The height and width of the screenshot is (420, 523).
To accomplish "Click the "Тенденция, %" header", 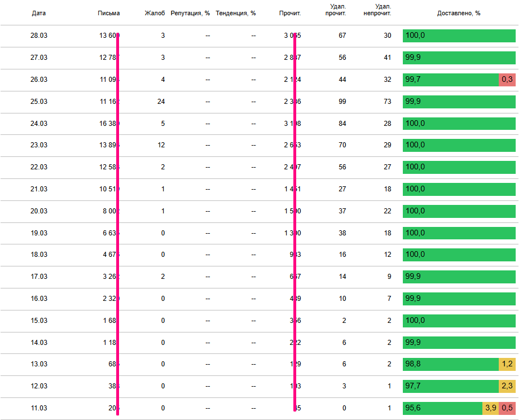I will [x=235, y=13].
